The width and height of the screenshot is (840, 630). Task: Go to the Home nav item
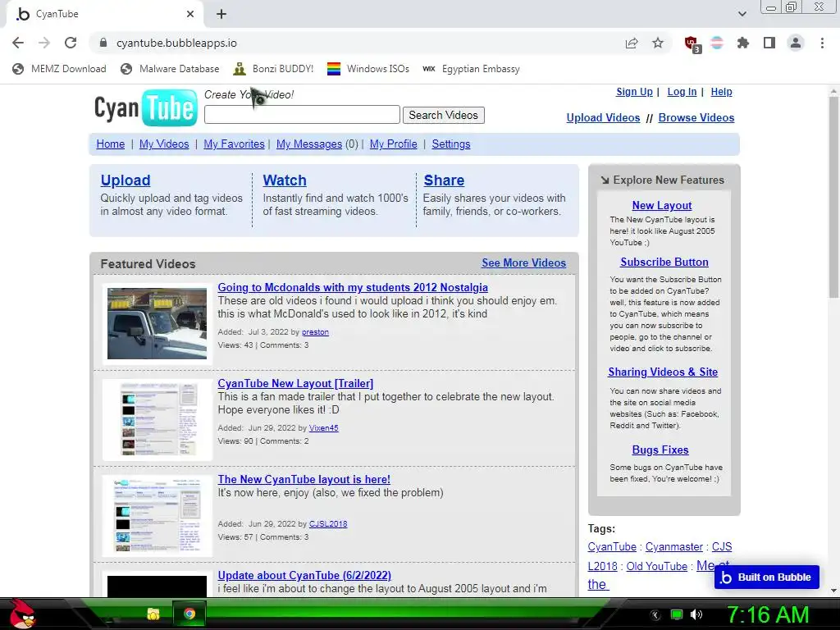[x=111, y=144]
